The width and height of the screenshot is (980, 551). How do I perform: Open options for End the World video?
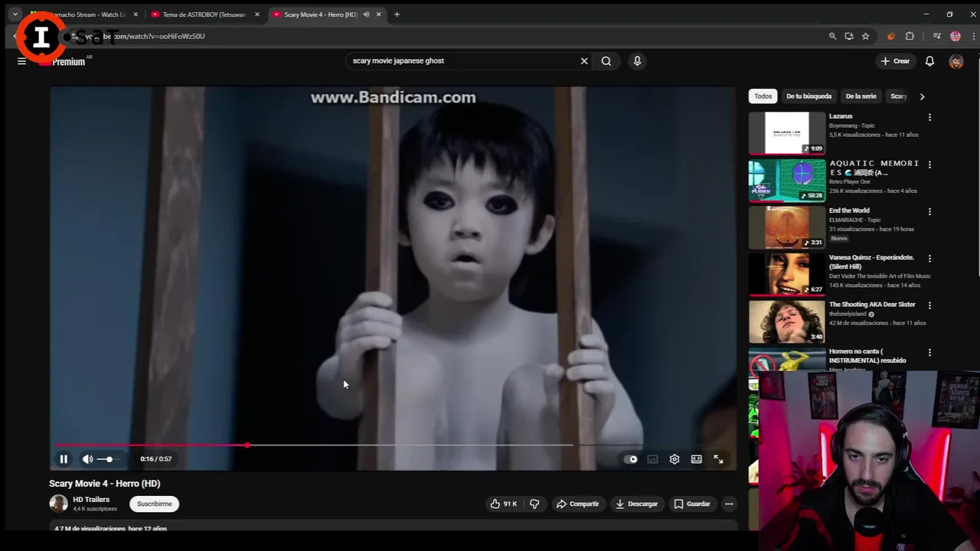[929, 211]
